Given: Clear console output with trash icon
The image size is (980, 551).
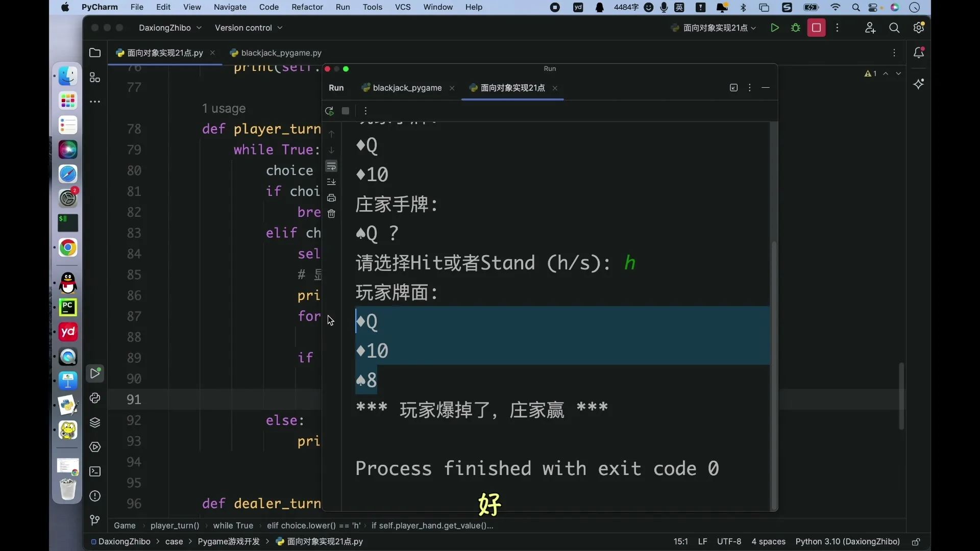Looking at the screenshot, I should [331, 214].
